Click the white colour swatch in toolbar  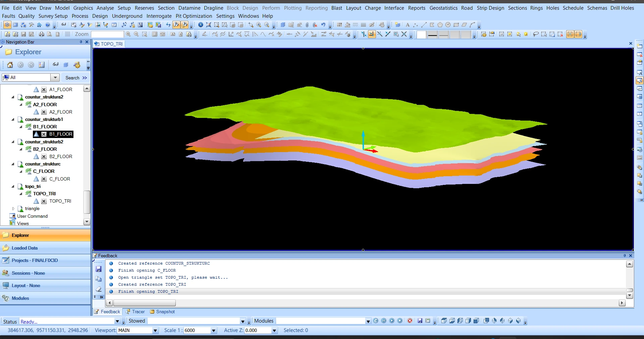(421, 35)
